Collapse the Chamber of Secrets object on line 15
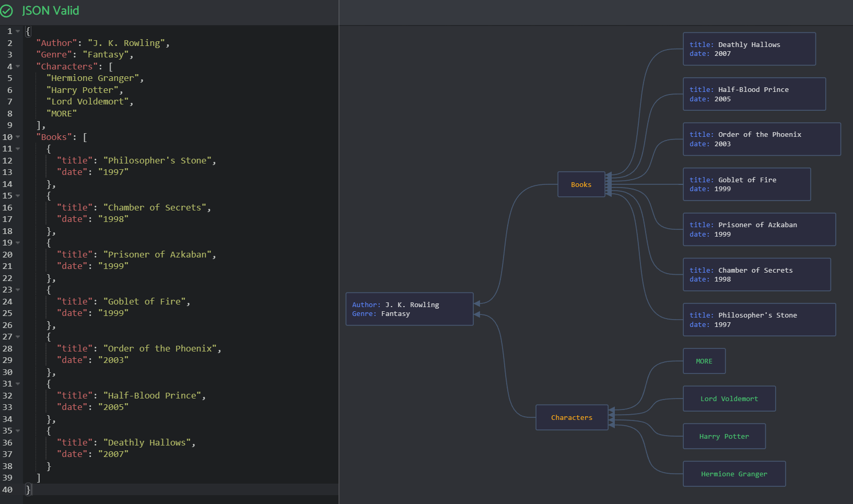 [x=18, y=196]
